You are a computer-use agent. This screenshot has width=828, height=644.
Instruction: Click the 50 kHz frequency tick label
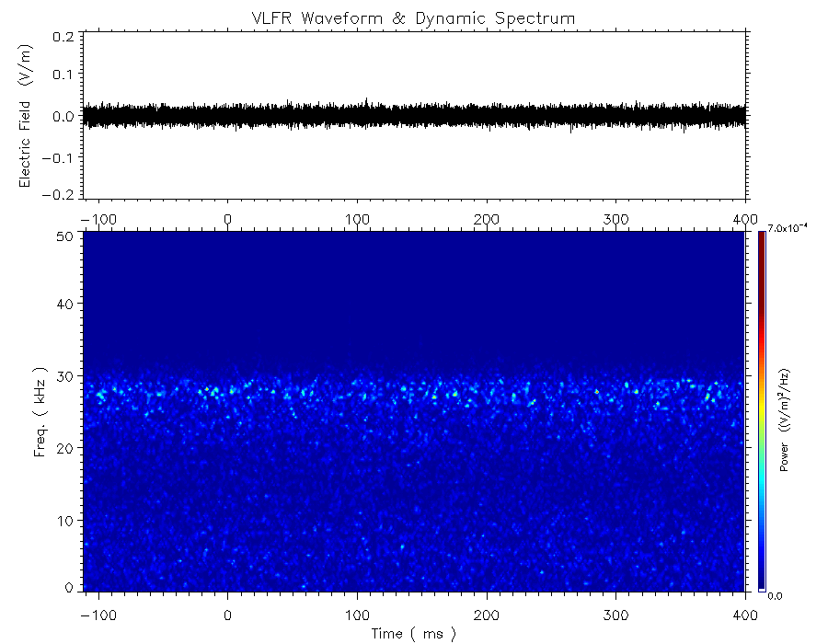tap(65, 236)
